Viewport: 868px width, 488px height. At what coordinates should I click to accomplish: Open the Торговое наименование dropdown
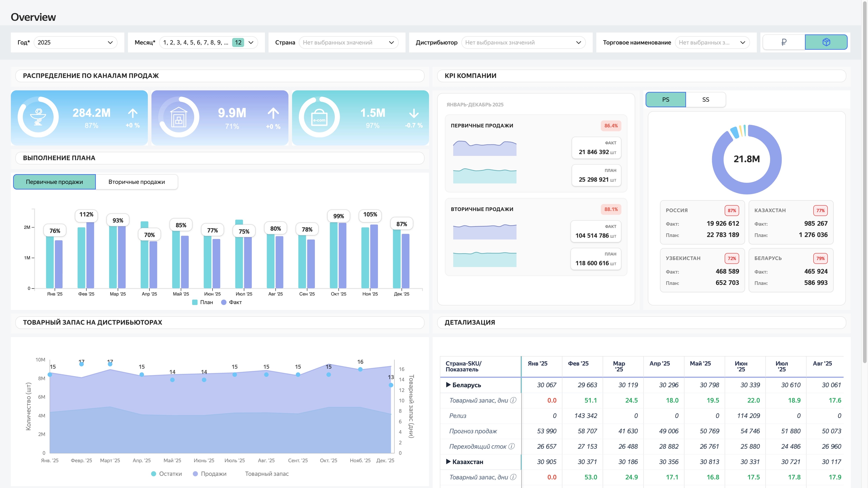[x=712, y=42]
